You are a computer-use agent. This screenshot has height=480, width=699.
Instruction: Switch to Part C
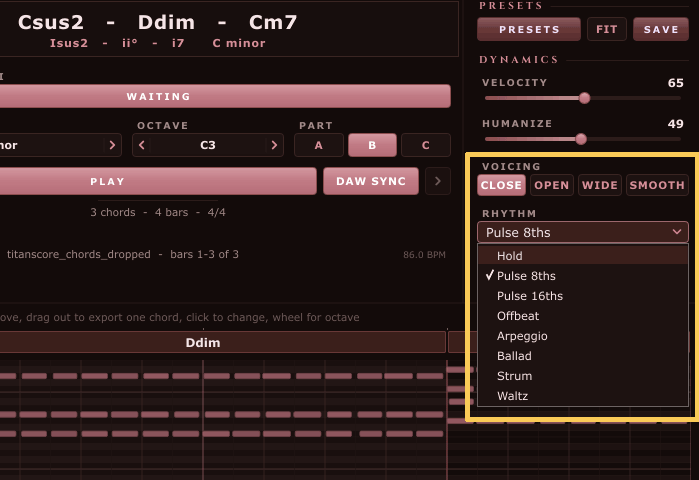click(426, 145)
